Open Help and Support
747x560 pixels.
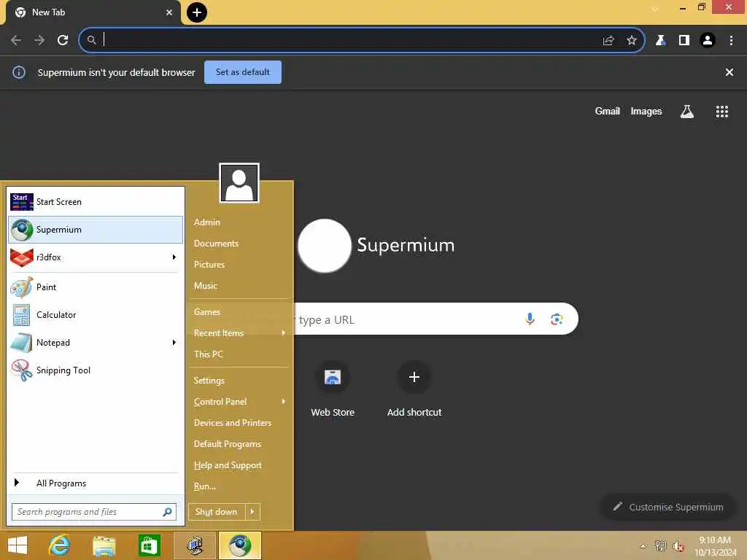tap(228, 464)
